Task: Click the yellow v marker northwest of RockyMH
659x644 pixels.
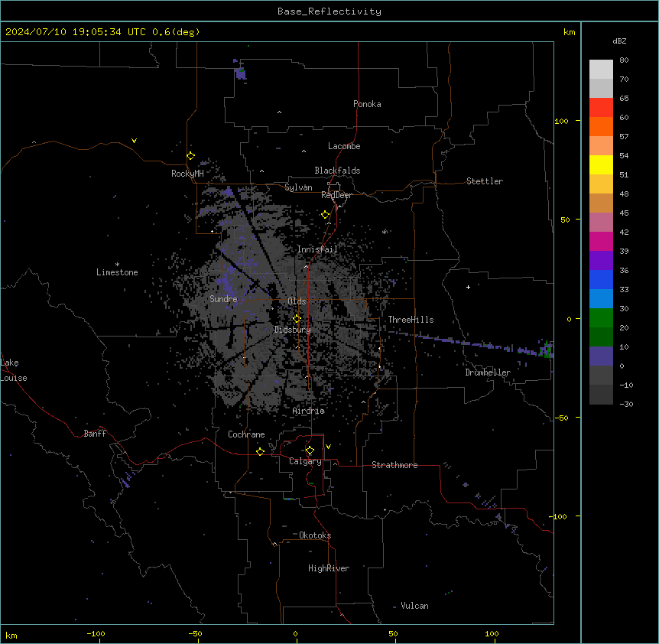Action: point(134,141)
